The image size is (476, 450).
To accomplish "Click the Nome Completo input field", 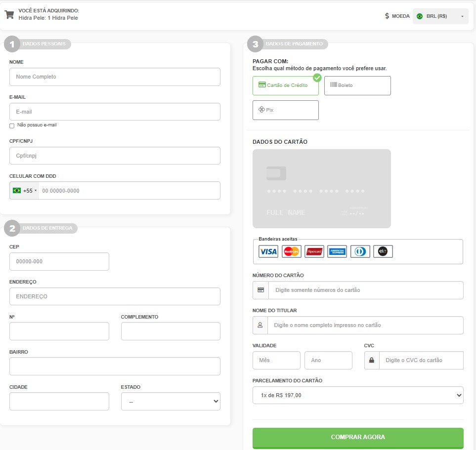I will tap(115, 77).
